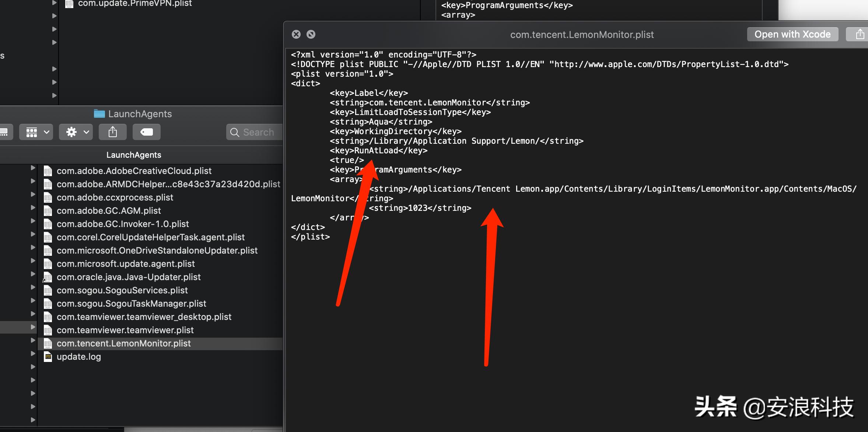Screen dimensions: 868x432
Task: Expand the disclosure triangle beside com.tencent.LemonMonitor.plist
Action: [33, 340]
